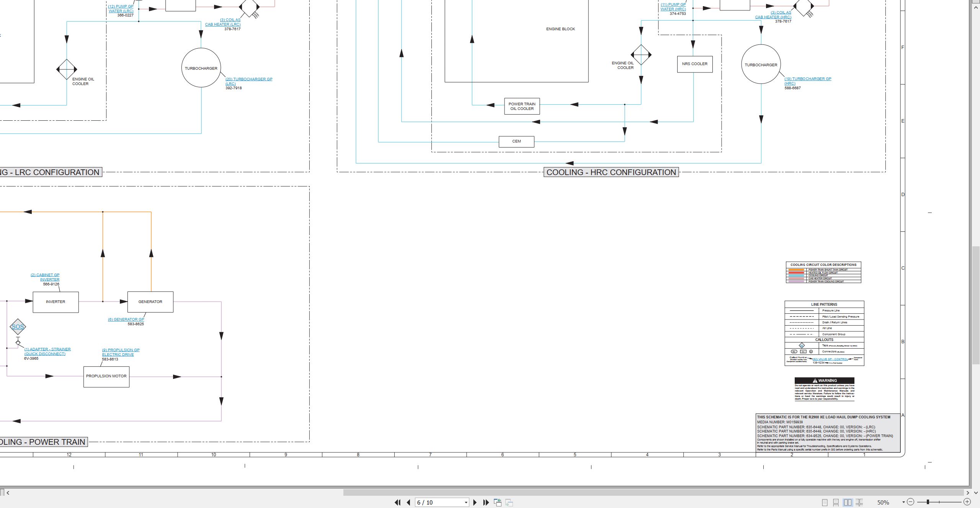Screen dimensions: 980x508
Task: Click the NRS COOLER block
Action: coord(695,64)
